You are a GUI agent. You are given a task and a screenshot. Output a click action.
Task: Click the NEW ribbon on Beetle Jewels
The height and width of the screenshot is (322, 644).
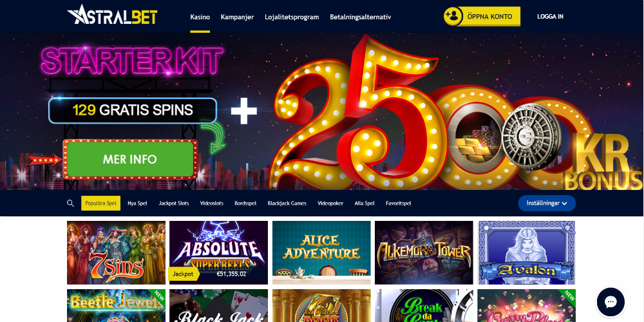pos(158,296)
